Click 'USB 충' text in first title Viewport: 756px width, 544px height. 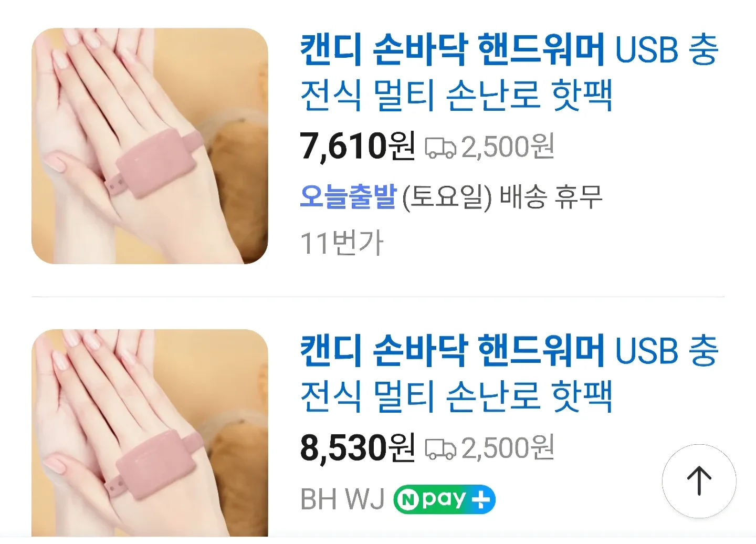pyautogui.click(x=666, y=49)
